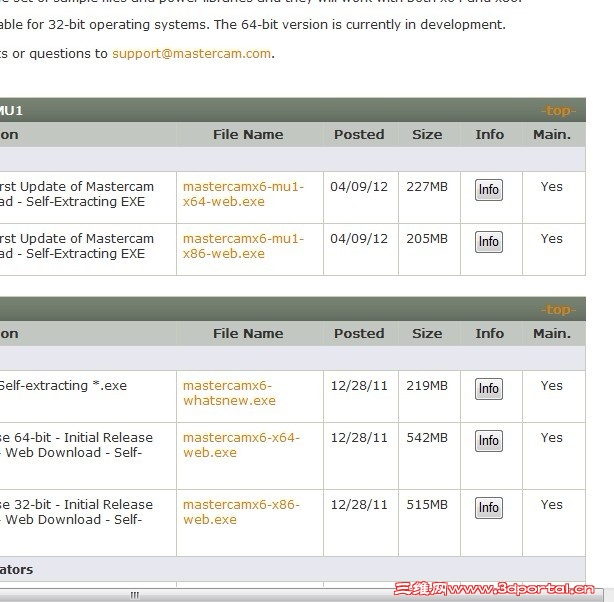
Task: Click Main. header in MU1 table
Action: tap(552, 134)
